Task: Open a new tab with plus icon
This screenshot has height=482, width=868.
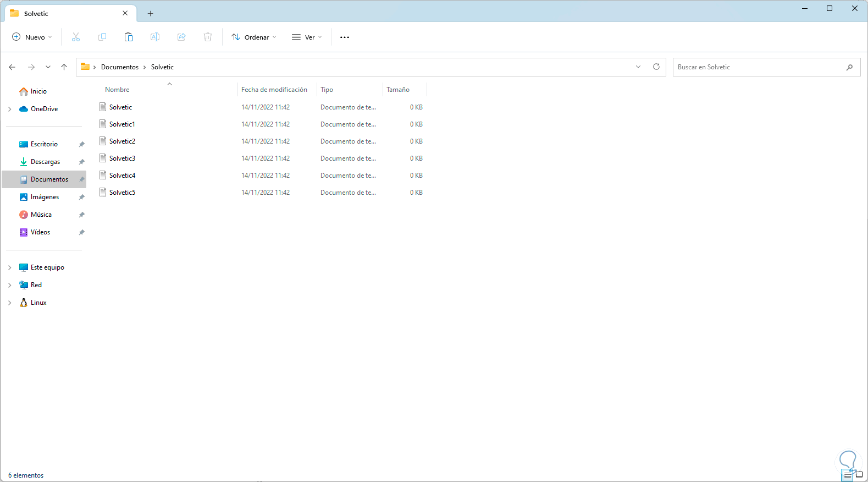Action: pyautogui.click(x=150, y=13)
